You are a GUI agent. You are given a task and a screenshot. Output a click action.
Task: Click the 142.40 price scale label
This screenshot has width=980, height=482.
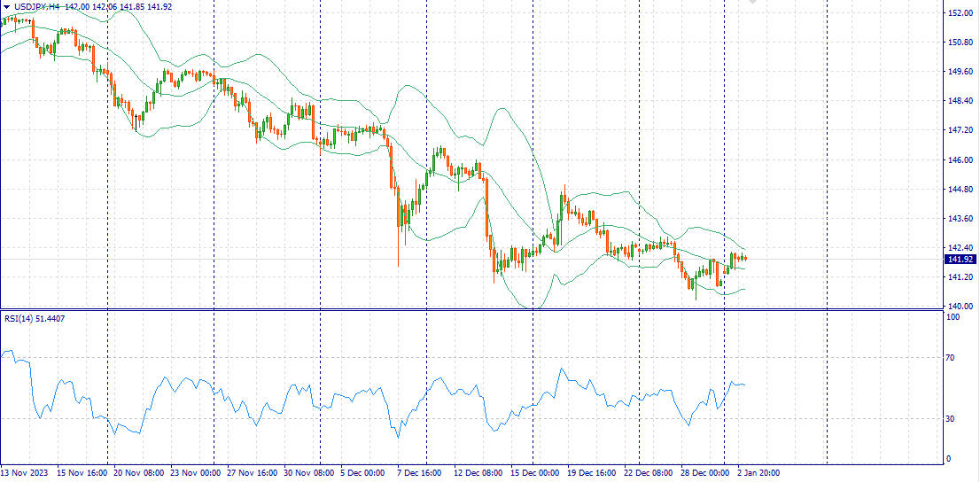[x=960, y=248]
